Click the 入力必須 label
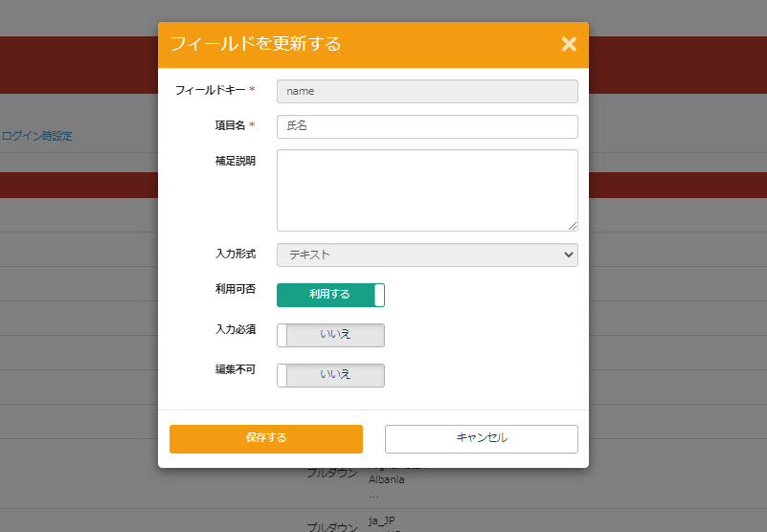767x532 pixels. click(x=235, y=328)
